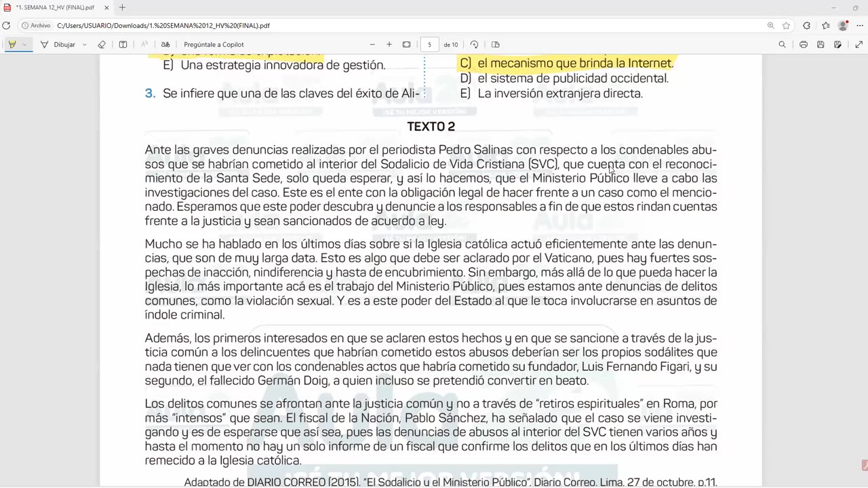Toggle page view layout icon
Screen dimensions: 868x488
tap(496, 45)
